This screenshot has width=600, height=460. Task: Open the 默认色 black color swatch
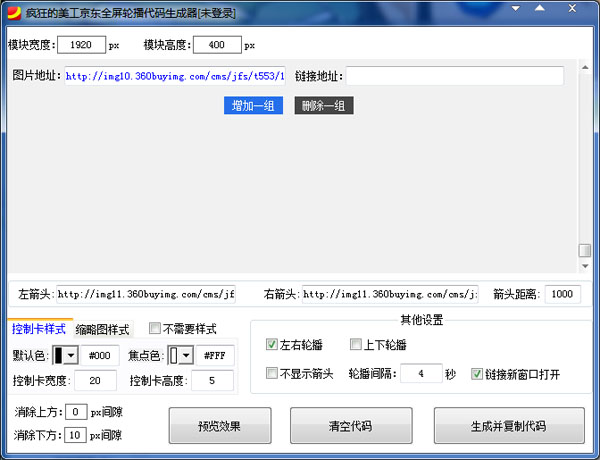58,356
